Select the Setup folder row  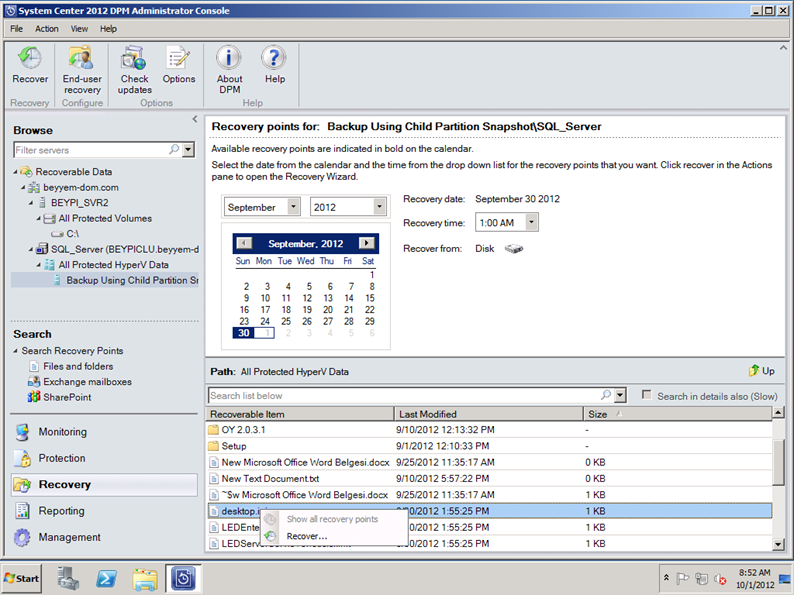[489, 446]
